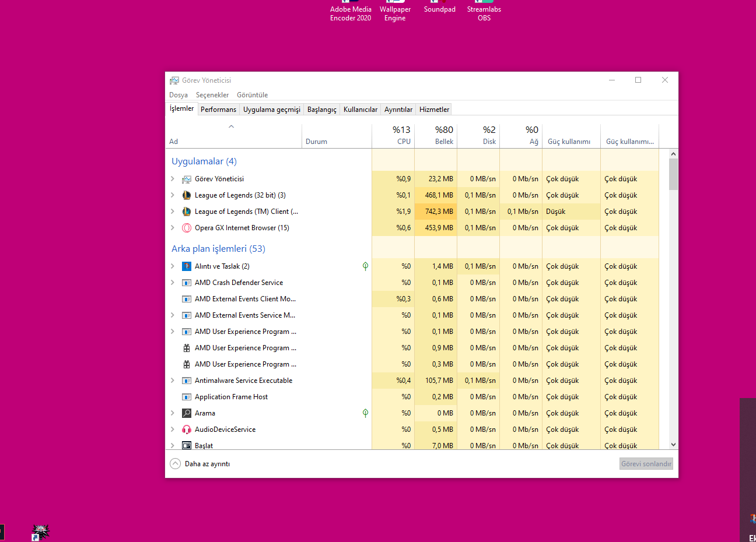The height and width of the screenshot is (542, 756).
Task: Expand the Alıntı ve Taslak row
Action: click(x=173, y=266)
